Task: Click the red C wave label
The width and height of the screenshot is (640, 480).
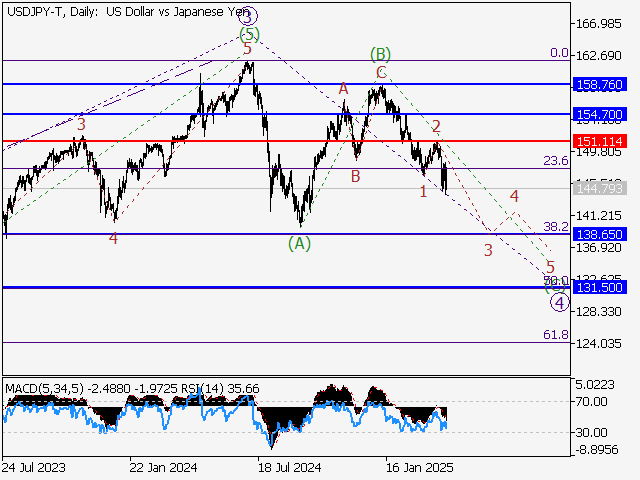Action: click(x=381, y=73)
